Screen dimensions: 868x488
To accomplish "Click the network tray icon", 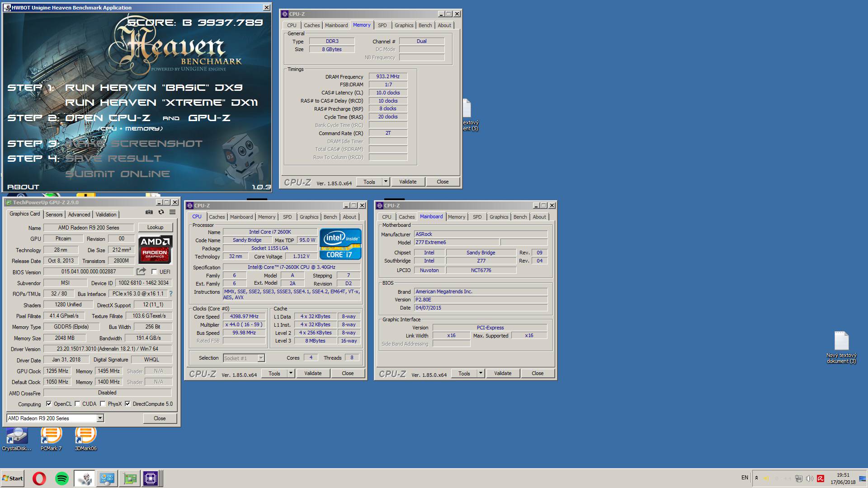I will 799,479.
